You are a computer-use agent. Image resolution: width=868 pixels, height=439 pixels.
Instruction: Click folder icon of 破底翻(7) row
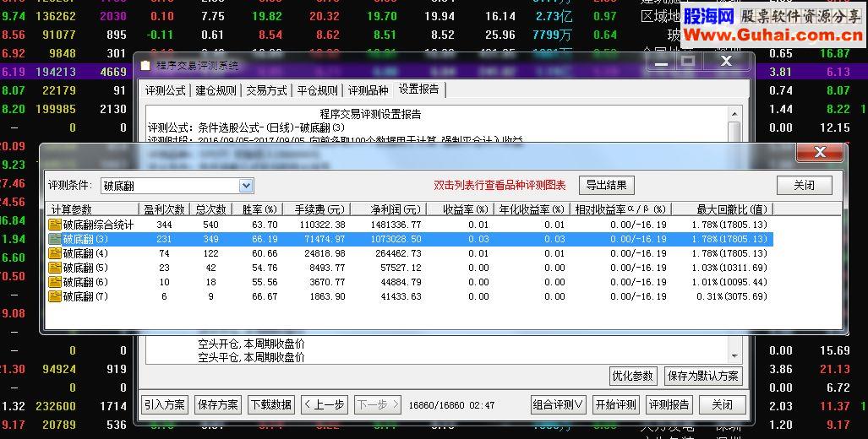[x=54, y=296]
